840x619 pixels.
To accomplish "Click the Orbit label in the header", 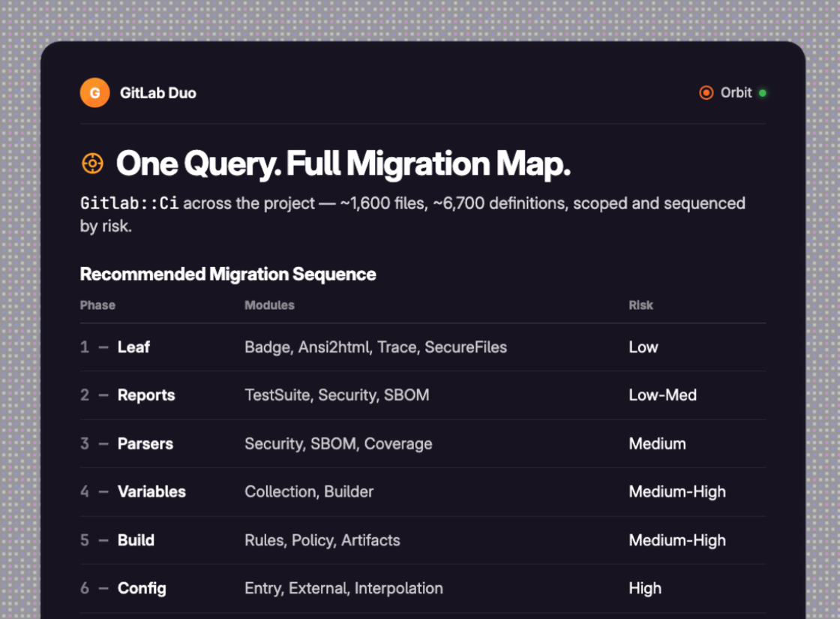I will 736,93.
